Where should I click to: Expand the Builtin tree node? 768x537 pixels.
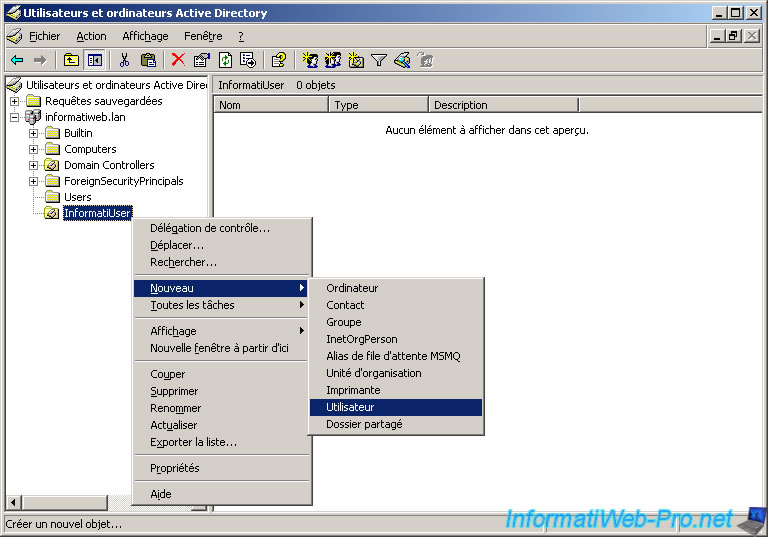pos(33,133)
